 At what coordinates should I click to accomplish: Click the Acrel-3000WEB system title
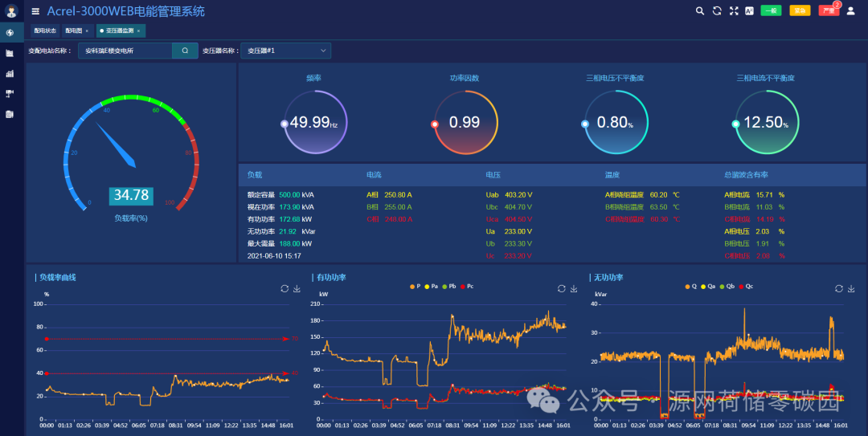(125, 11)
